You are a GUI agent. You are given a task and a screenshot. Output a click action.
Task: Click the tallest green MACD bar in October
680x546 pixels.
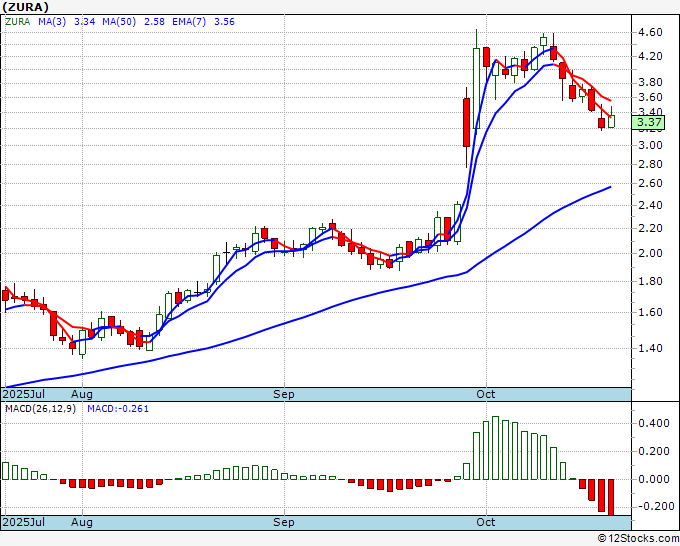[495, 448]
